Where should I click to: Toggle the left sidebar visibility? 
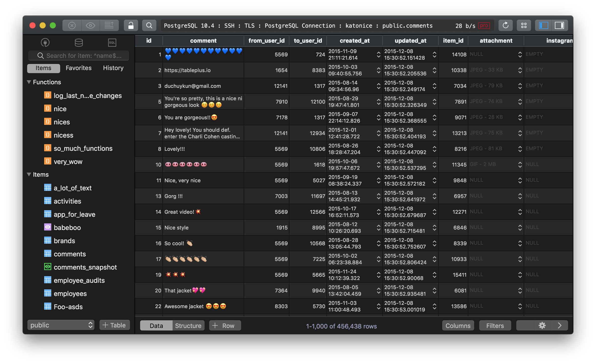[543, 25]
